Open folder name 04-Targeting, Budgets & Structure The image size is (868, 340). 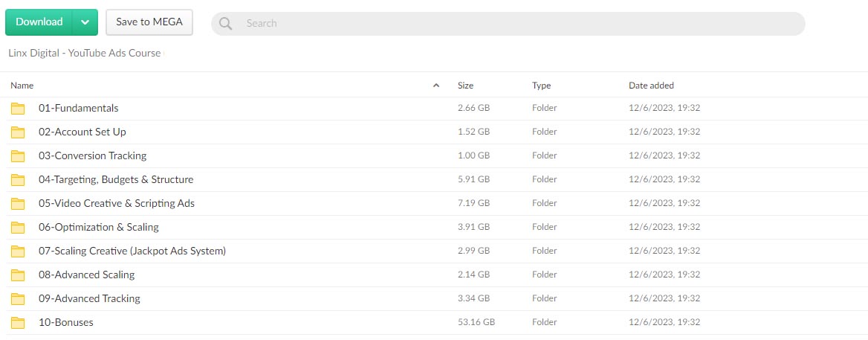click(116, 179)
